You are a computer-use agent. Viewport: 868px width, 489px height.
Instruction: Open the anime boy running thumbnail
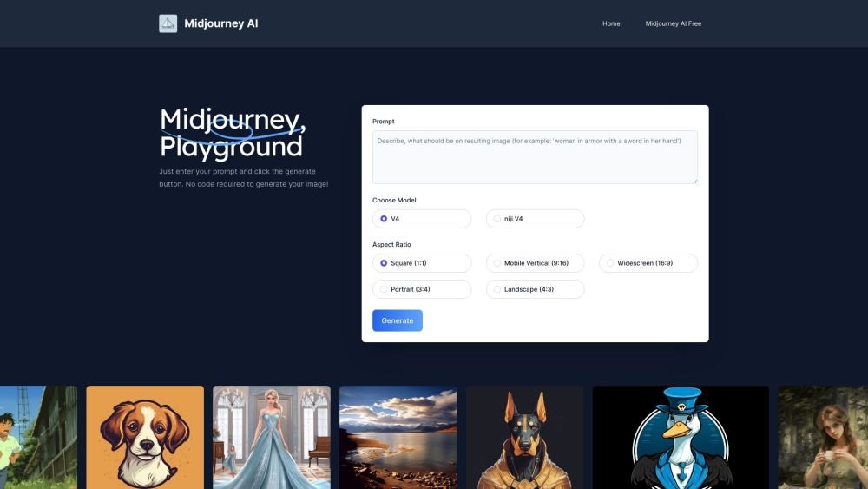38,438
